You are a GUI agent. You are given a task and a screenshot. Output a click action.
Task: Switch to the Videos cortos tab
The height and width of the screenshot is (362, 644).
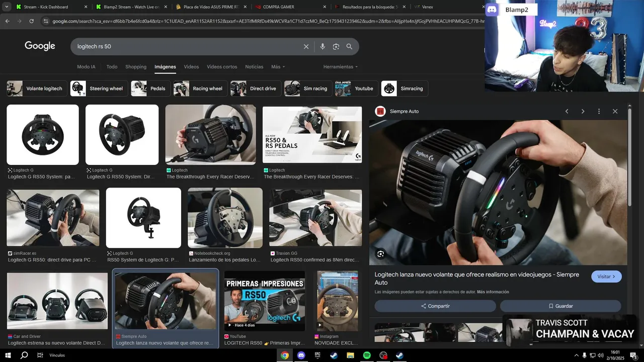pos(222,66)
